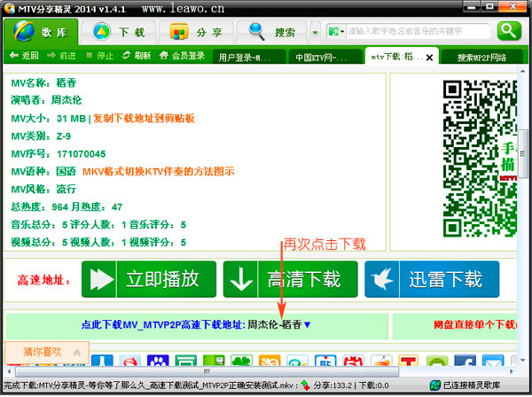Viewport: 532px width, 397px height.
Task: Open the 分享 share tab
Action: 197,32
